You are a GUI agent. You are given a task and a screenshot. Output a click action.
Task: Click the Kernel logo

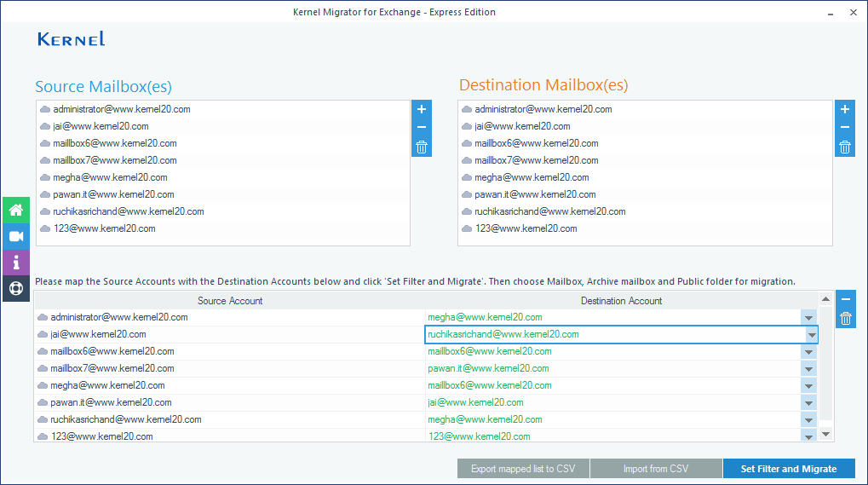click(71, 38)
